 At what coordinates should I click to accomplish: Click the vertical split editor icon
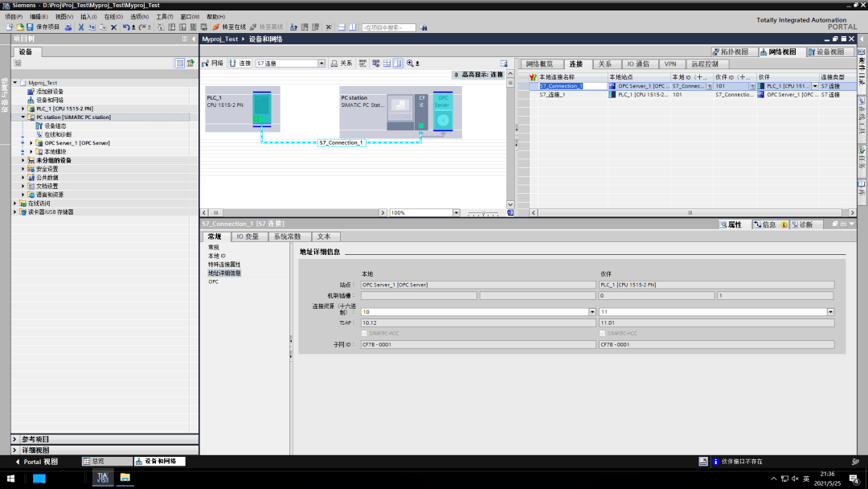(352, 27)
